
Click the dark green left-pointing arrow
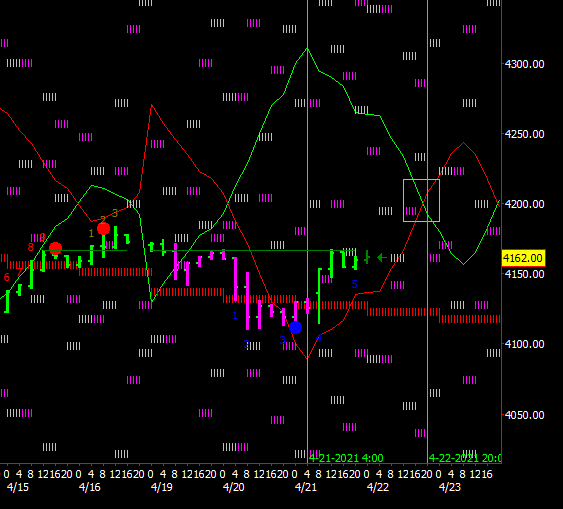pos(382,257)
